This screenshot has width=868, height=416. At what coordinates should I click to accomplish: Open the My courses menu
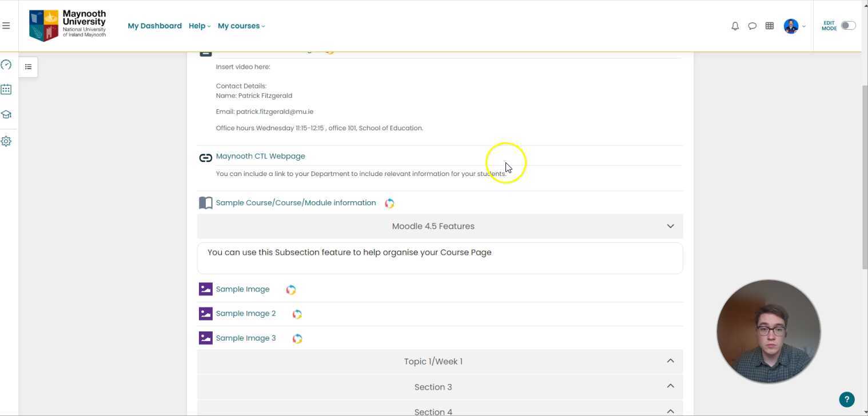[241, 26]
